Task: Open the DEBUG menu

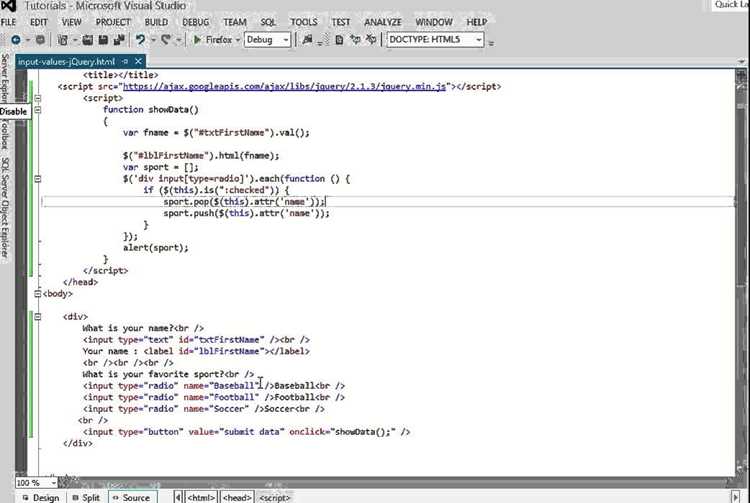Action: click(x=196, y=22)
